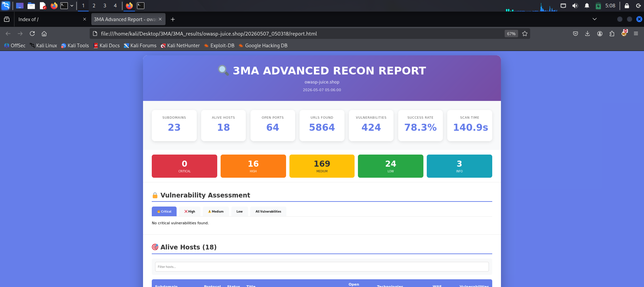This screenshot has height=287, width=644.
Task: Go forward one page
Action: tap(20, 34)
